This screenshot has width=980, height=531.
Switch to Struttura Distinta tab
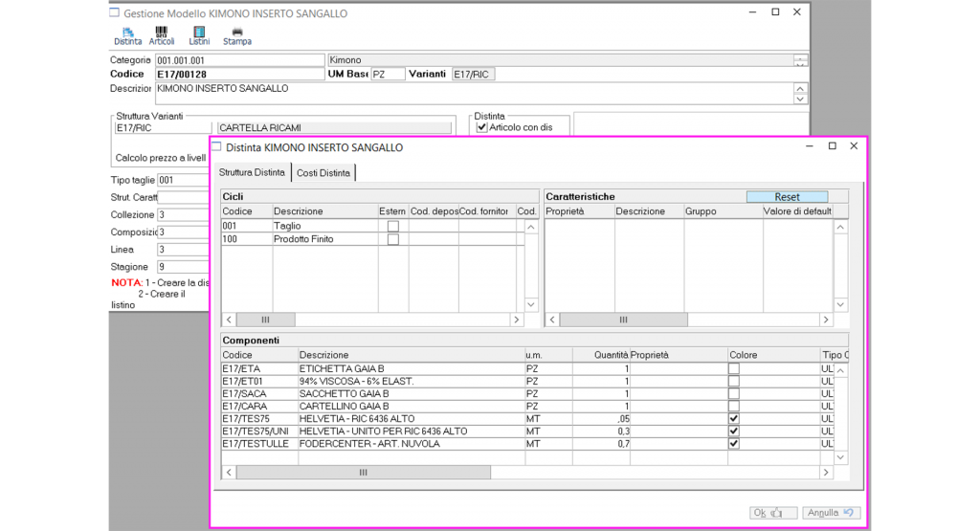click(x=252, y=172)
